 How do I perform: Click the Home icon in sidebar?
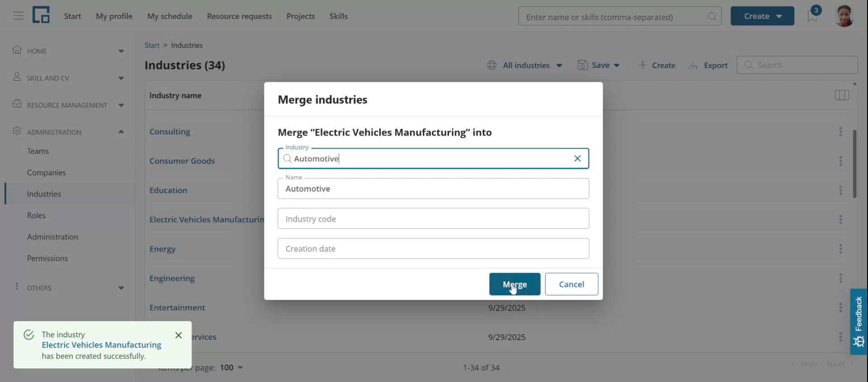tap(17, 50)
